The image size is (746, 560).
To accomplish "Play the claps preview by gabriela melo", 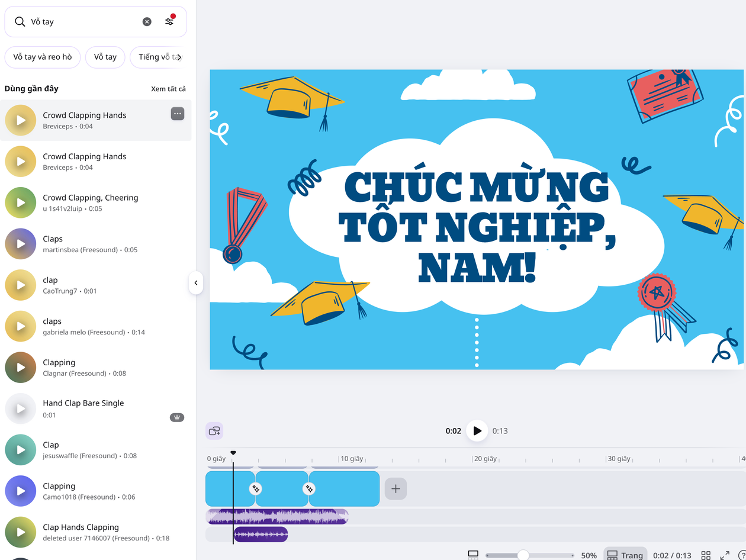I will pos(21,326).
